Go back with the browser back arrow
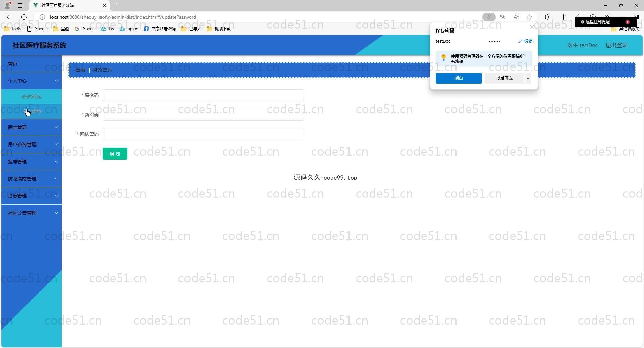Image resolution: width=644 pixels, height=348 pixels. [x=9, y=17]
